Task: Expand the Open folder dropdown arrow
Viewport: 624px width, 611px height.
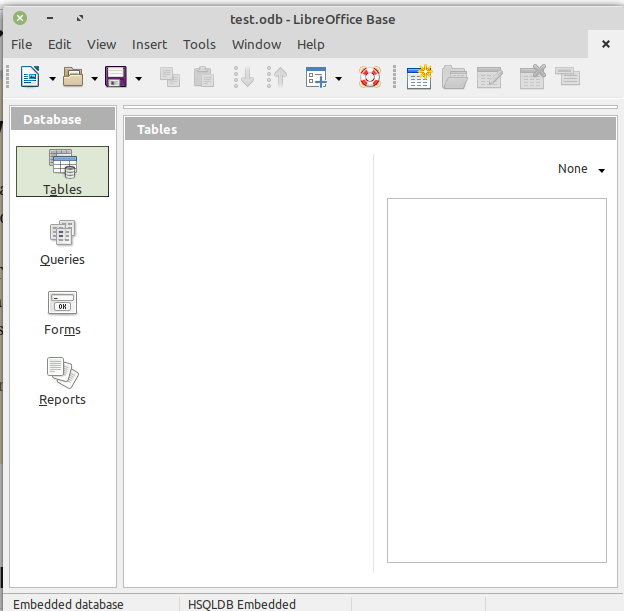Action: pyautogui.click(x=95, y=78)
